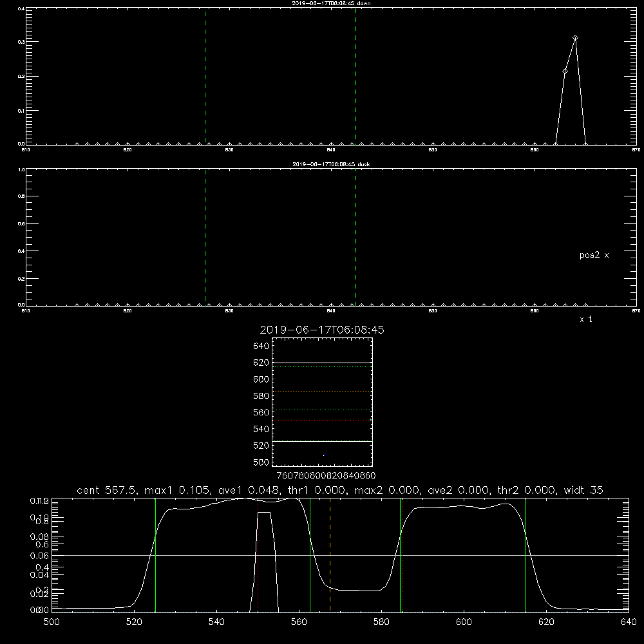644x644 pixels.
Task: Click the 'max2 0.000' text in bottom title
Action: coord(387,490)
